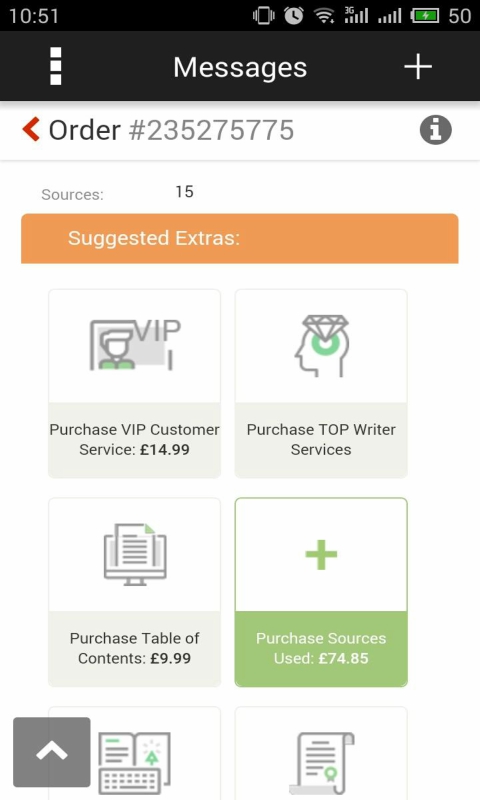Tap the open book keyboard icon

pos(135,763)
